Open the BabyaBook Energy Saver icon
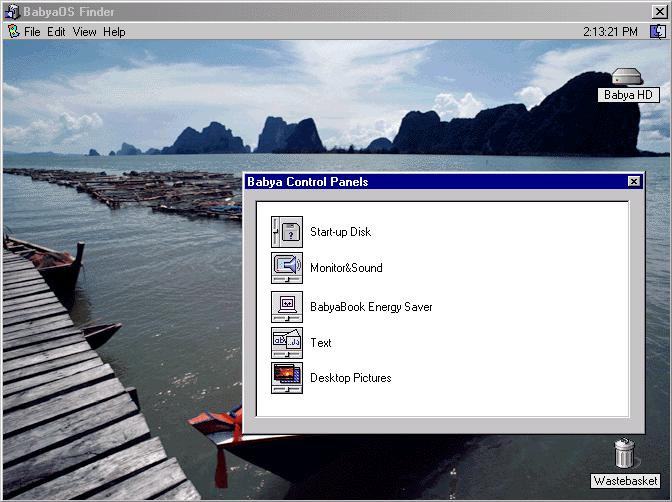The width and height of the screenshot is (672, 502). point(287,307)
